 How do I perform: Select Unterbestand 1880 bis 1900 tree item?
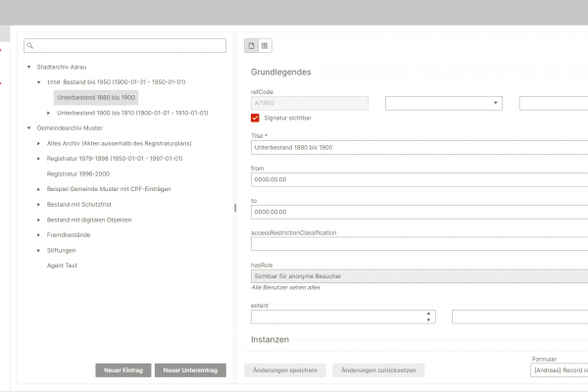[96, 98]
